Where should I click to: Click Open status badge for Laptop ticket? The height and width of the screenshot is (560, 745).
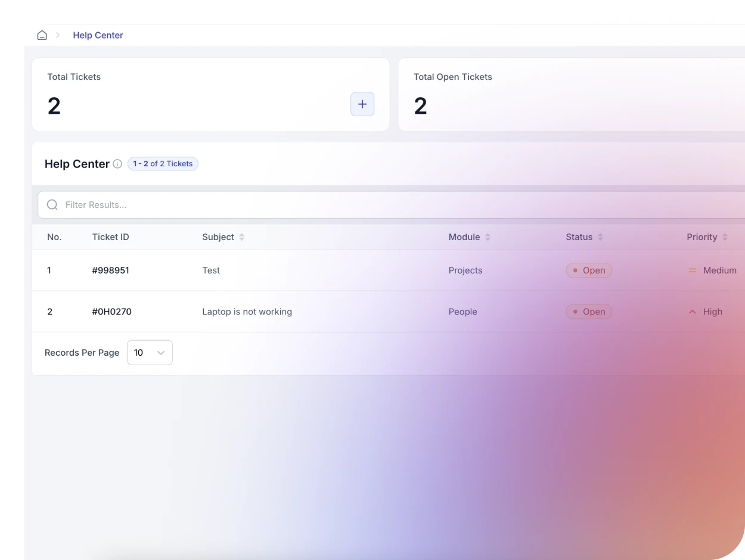(589, 312)
